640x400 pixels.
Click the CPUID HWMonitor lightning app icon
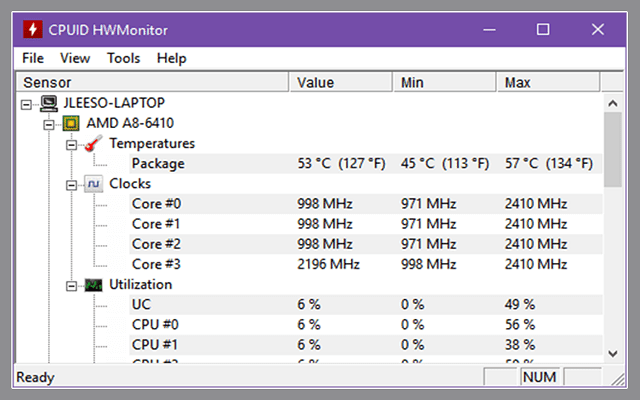tap(33, 29)
